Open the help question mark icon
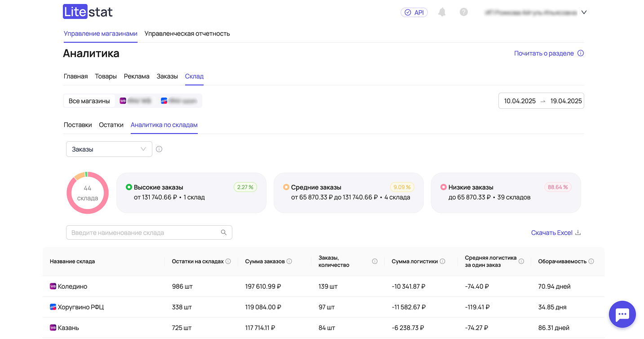Image resolution: width=644 pixels, height=339 pixels. pyautogui.click(x=464, y=12)
